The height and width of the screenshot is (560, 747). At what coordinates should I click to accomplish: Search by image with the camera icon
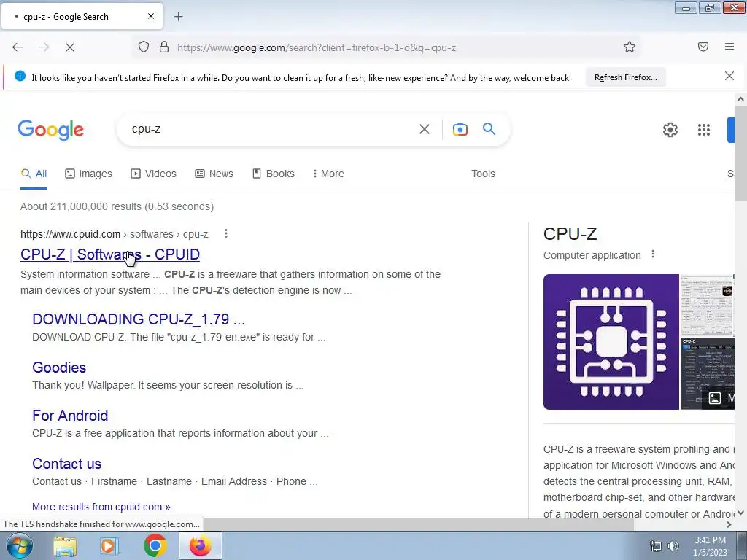[460, 129]
